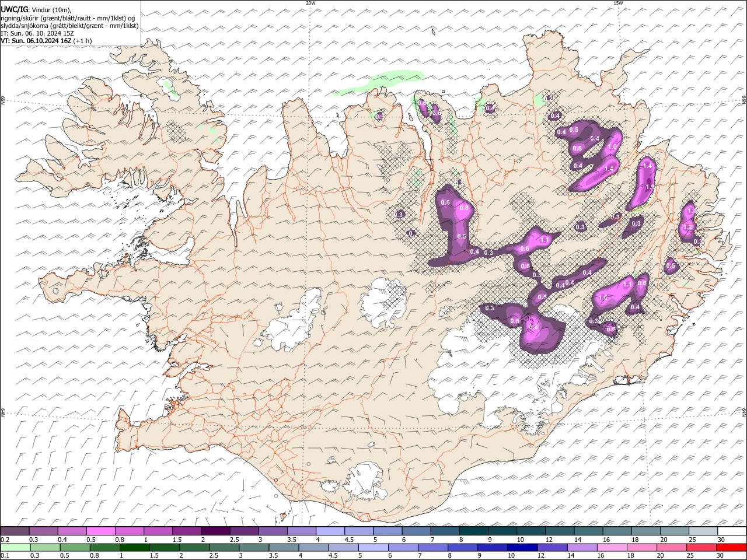
Task: Pick the first dark mauve 0.2 snow legend swatch
Action: point(15,531)
